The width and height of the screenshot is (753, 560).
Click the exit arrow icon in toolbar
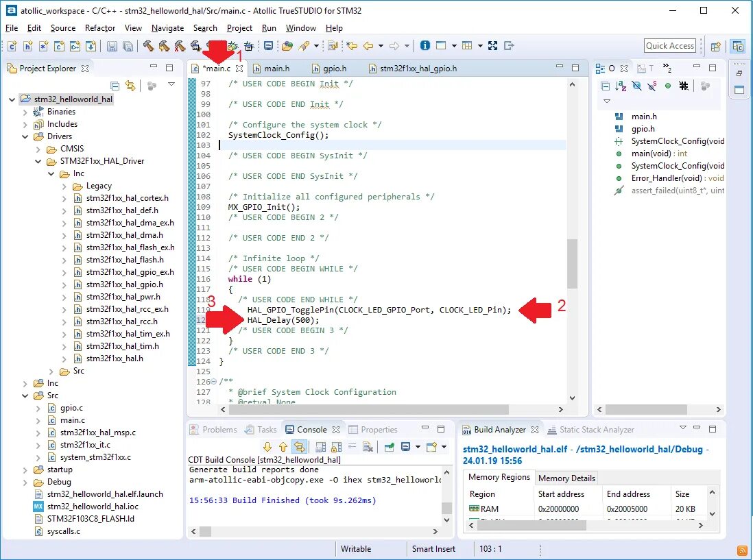[509, 46]
